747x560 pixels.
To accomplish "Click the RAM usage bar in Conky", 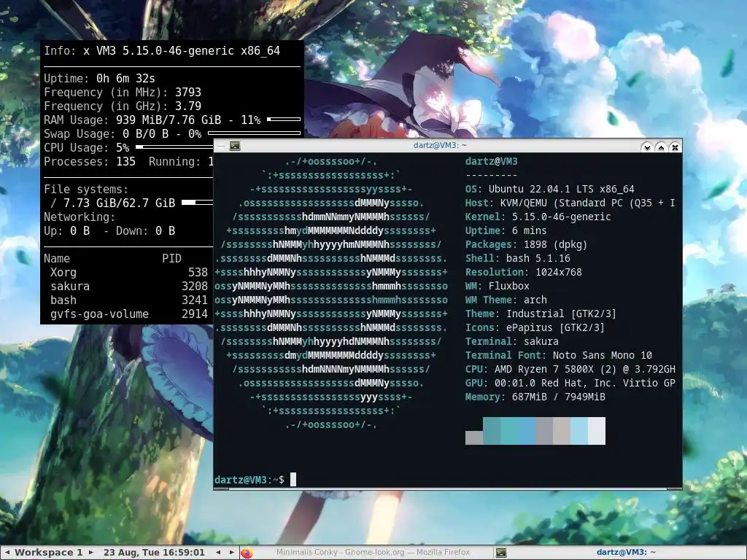I will [x=284, y=119].
